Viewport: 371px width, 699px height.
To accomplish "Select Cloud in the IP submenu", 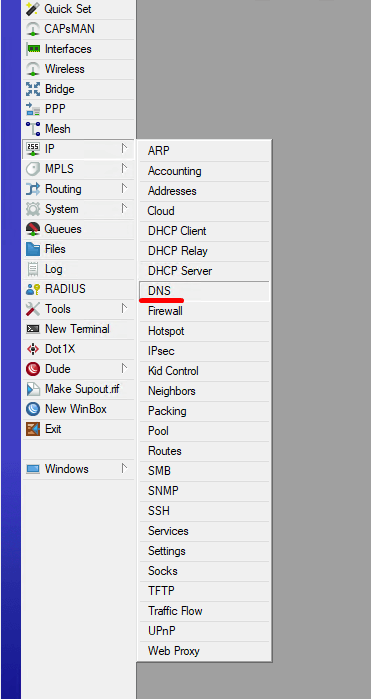I will click(205, 211).
